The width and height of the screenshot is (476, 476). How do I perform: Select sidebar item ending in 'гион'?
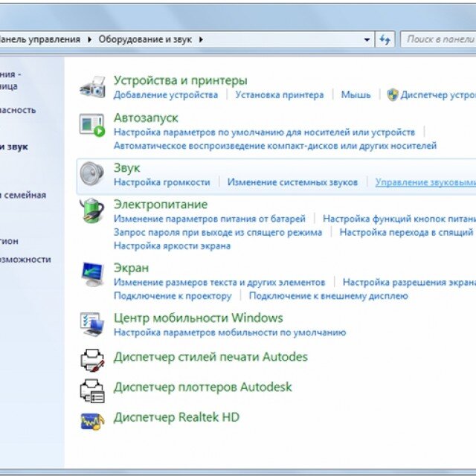(9, 241)
